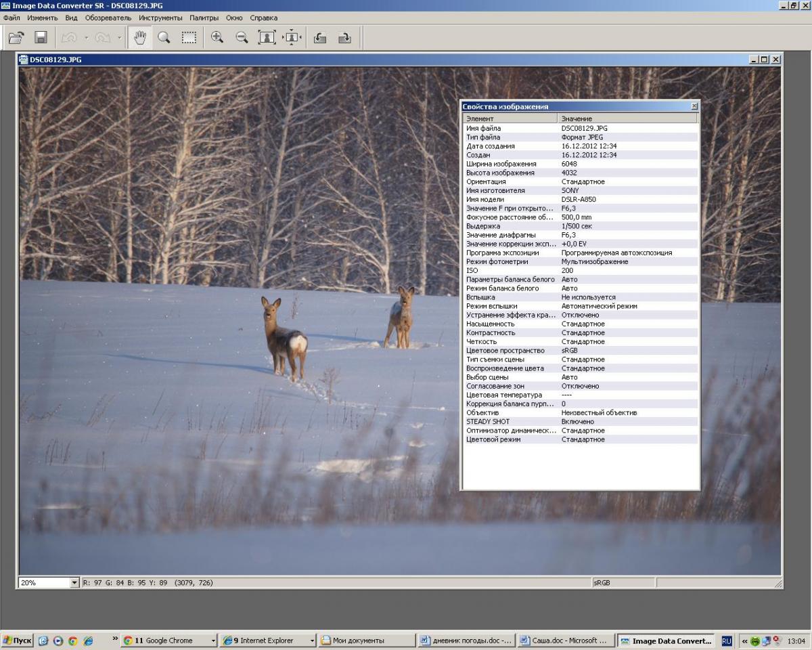The height and width of the screenshot is (650, 812).
Task: Switch to Мои документы taskbar window
Action: tap(365, 641)
